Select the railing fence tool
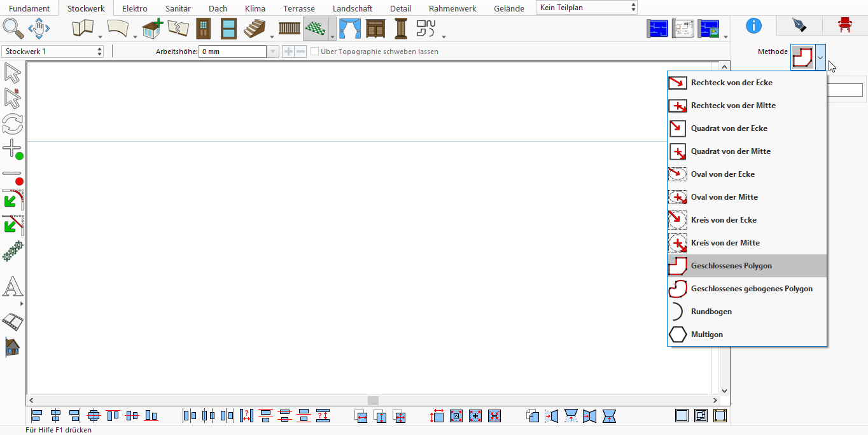 click(290, 29)
